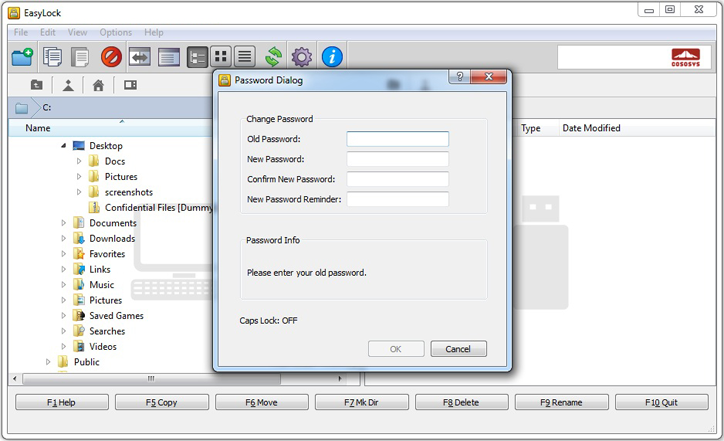Select the Searches folder in tree
The image size is (724, 441).
pyautogui.click(x=107, y=331)
